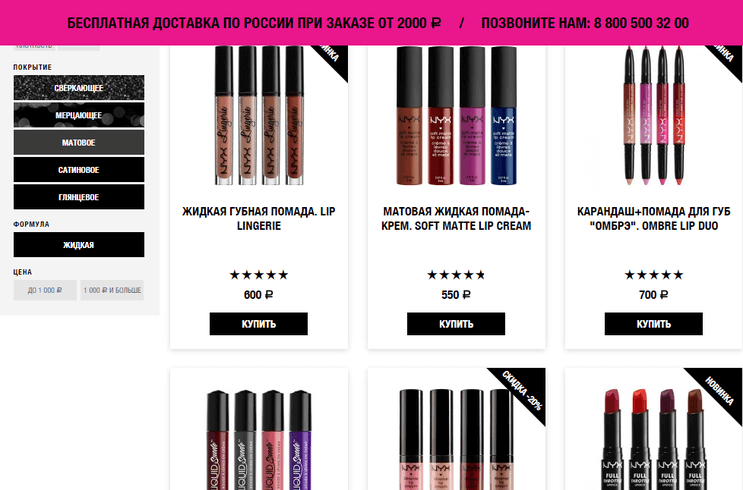The height and width of the screenshot is (490, 743).
Task: Select the ЖИДКАЯ formula filter
Action: tap(79, 245)
